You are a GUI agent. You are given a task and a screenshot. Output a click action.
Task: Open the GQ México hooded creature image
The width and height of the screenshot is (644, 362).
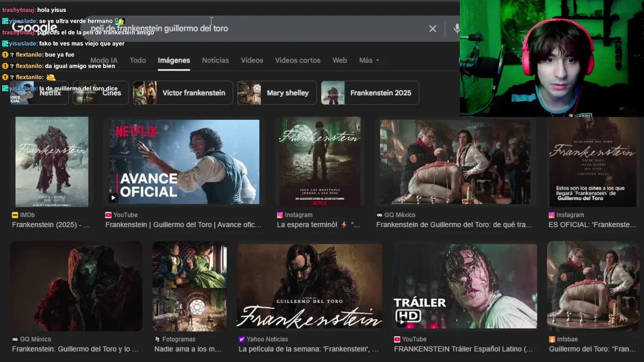point(76,286)
